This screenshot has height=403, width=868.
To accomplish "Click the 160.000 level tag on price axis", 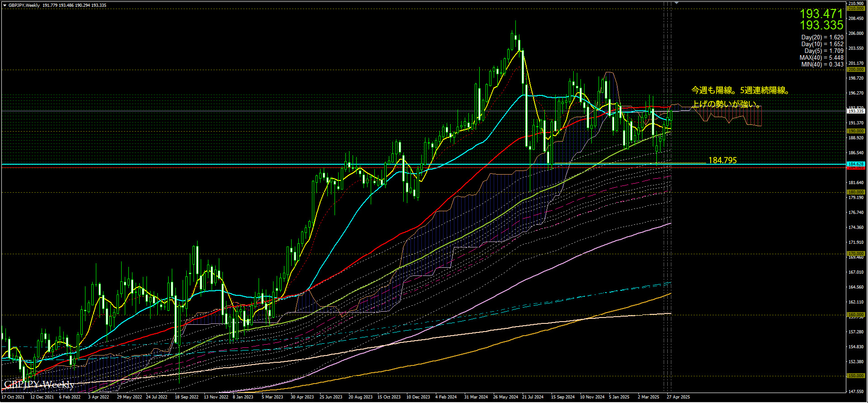I will (x=856, y=315).
